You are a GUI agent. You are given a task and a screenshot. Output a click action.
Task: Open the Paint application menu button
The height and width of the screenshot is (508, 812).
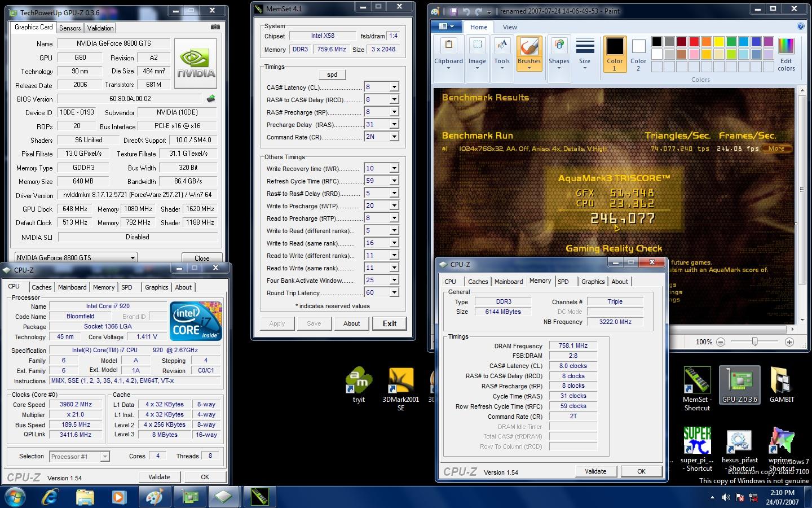(x=446, y=27)
